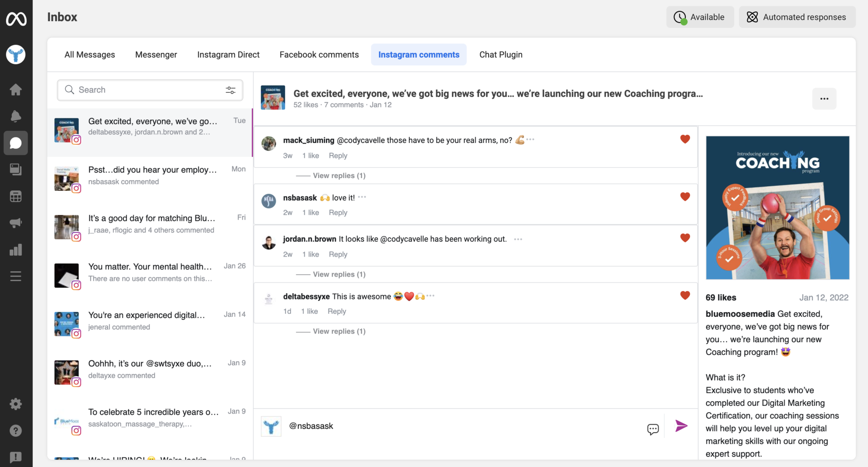Click bluemoosemedia username in caption
Image resolution: width=868 pixels, height=467 pixels.
click(740, 314)
